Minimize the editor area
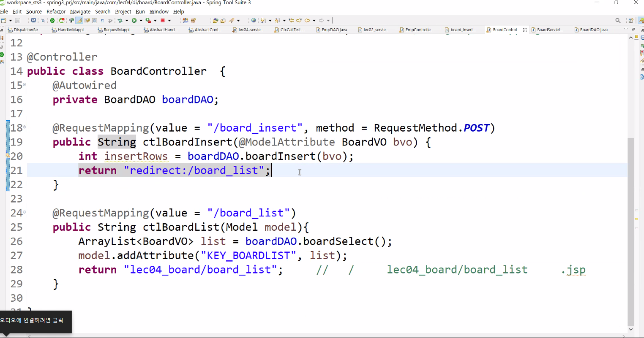 [x=626, y=29]
